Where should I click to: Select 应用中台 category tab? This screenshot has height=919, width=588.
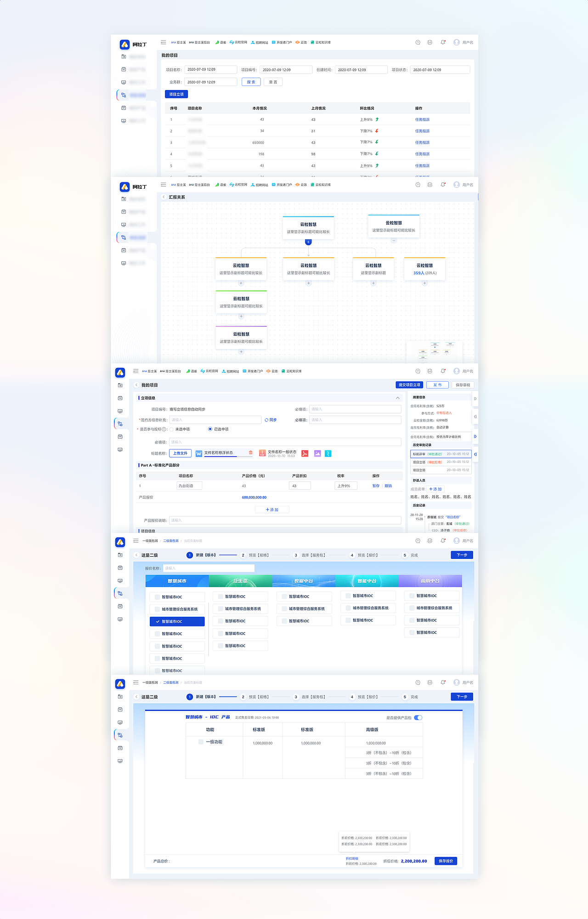click(x=430, y=581)
